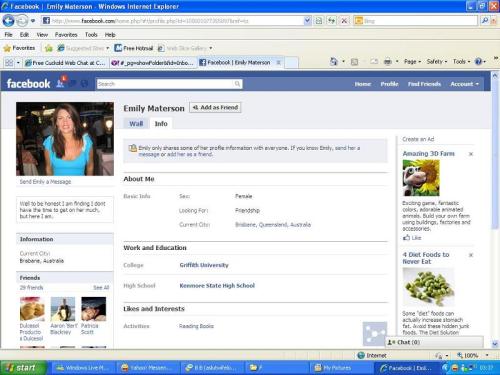Viewport: 500px width, 375px height.
Task: Switch to the Wall tab
Action: [136, 124]
